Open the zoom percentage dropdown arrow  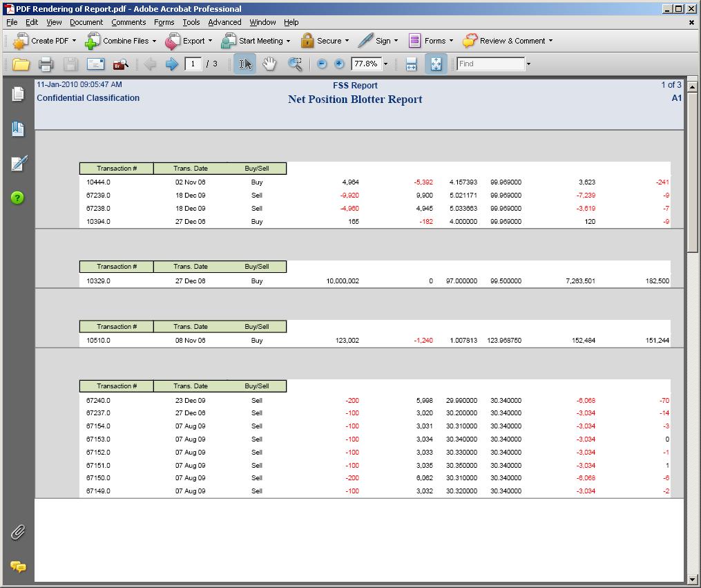coord(386,64)
